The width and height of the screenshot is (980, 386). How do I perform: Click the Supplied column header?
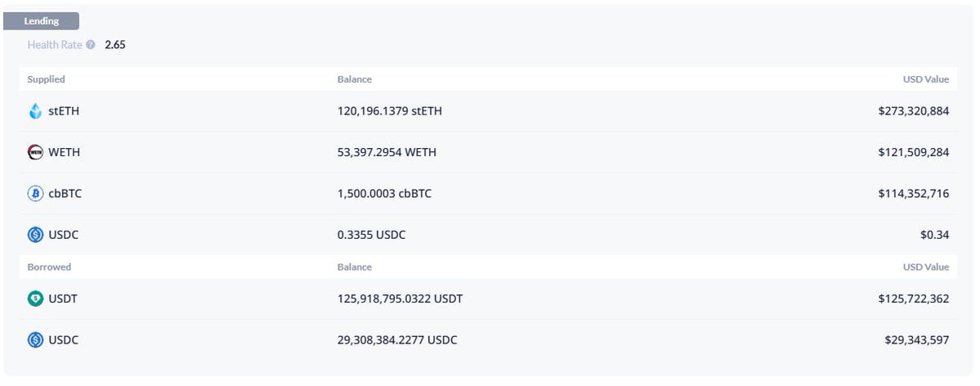coord(46,79)
